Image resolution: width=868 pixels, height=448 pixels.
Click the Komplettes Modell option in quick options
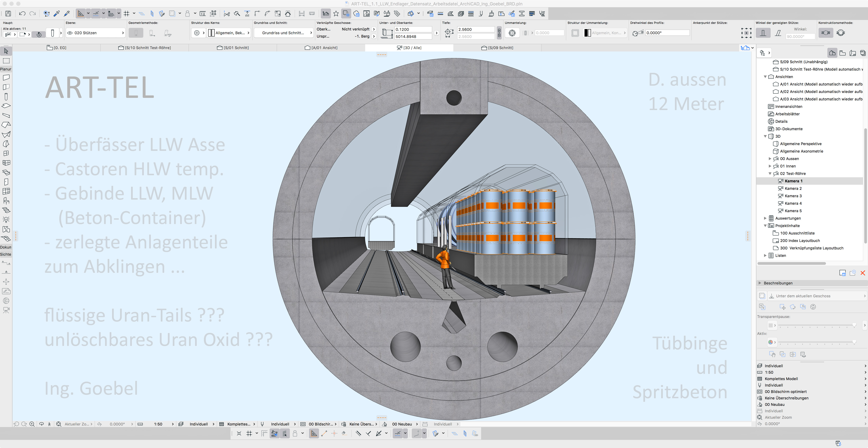point(781,379)
